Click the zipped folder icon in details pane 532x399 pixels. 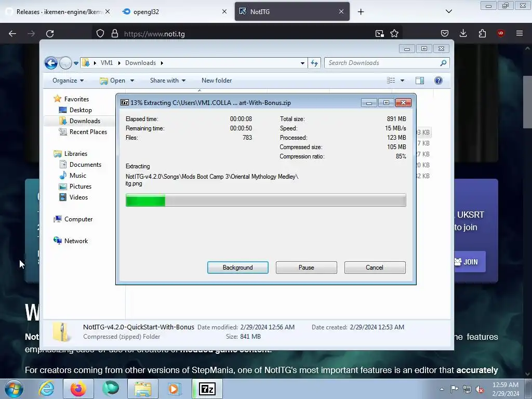[x=62, y=331]
